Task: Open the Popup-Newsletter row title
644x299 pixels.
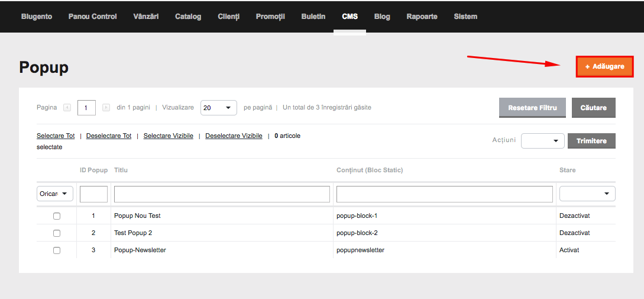Action: 140,250
